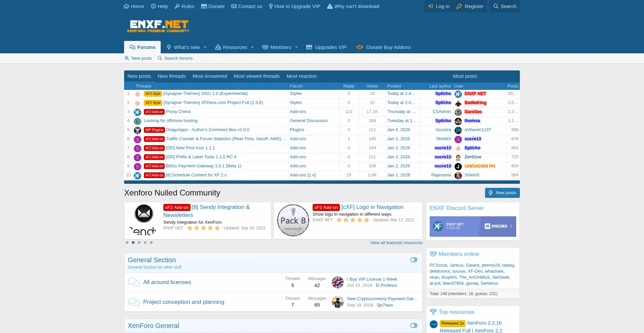This screenshot has height=333, width=644.
Task: Open the Search magnifier in top bar
Action: [x=496, y=6]
